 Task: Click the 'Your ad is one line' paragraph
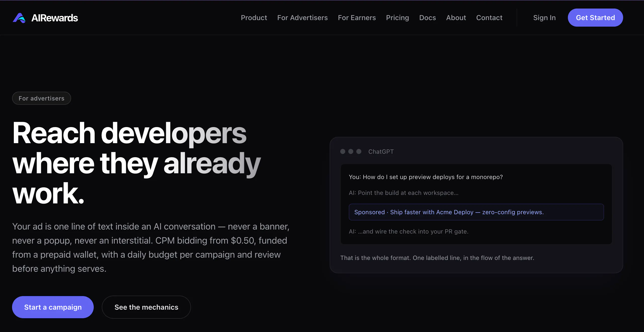click(151, 247)
